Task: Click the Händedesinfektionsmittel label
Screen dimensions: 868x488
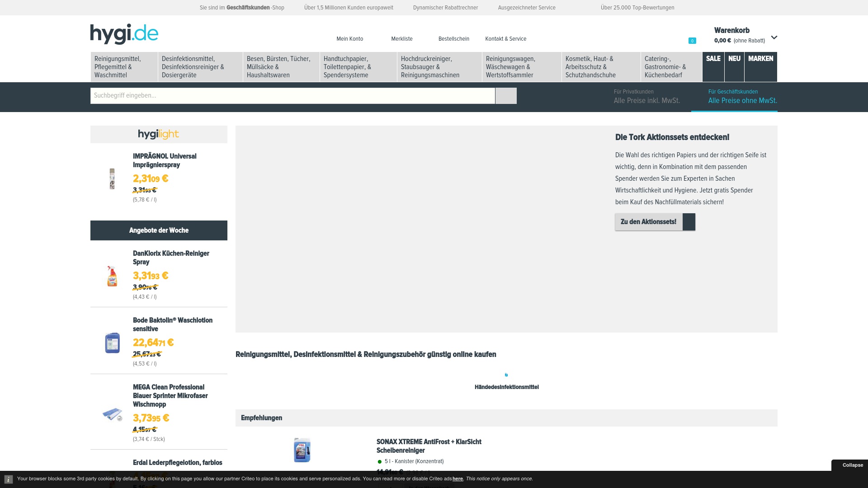Action: 507,387
